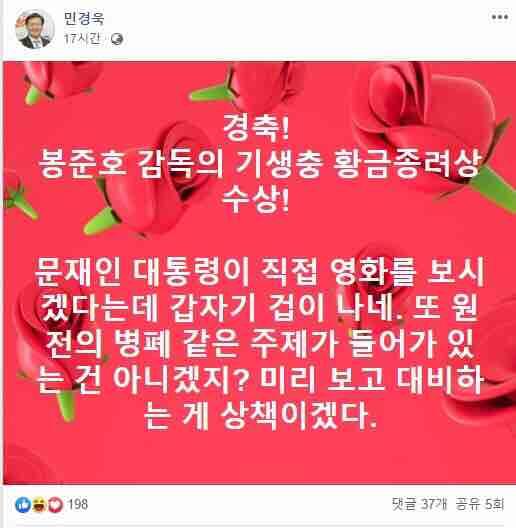Image resolution: width=516 pixels, height=528 pixels.
Task: Click the heart Love reaction icon
Action: 55,505
